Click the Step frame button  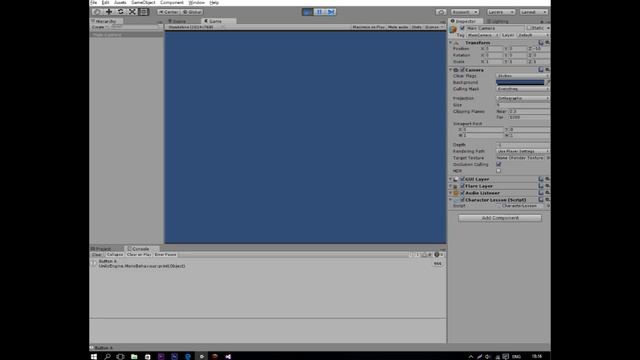click(331, 12)
